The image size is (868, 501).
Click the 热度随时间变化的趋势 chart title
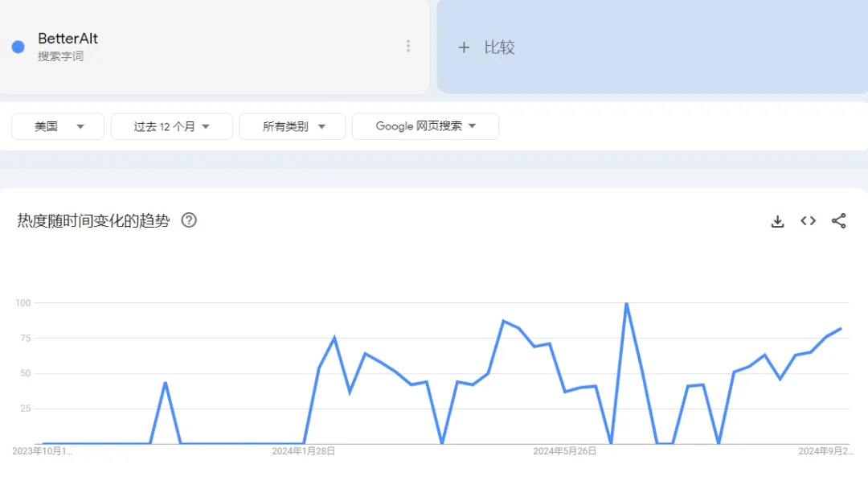click(x=93, y=221)
